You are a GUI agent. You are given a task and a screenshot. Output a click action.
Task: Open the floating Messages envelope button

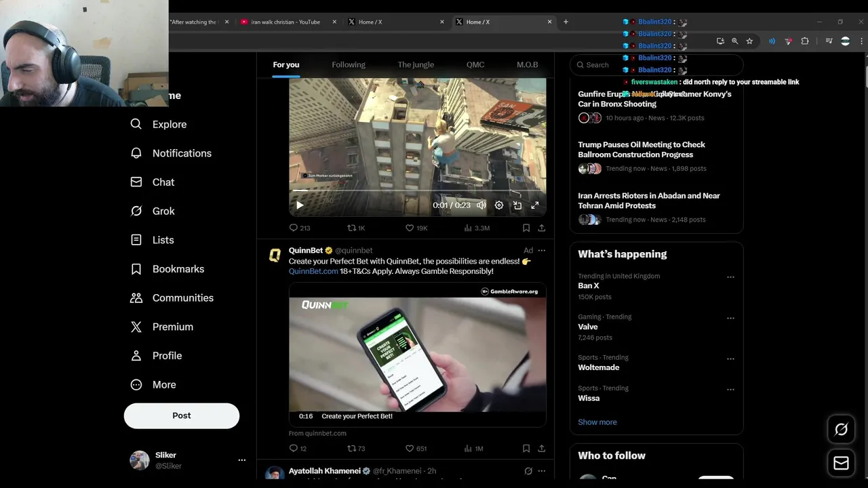[x=841, y=463]
